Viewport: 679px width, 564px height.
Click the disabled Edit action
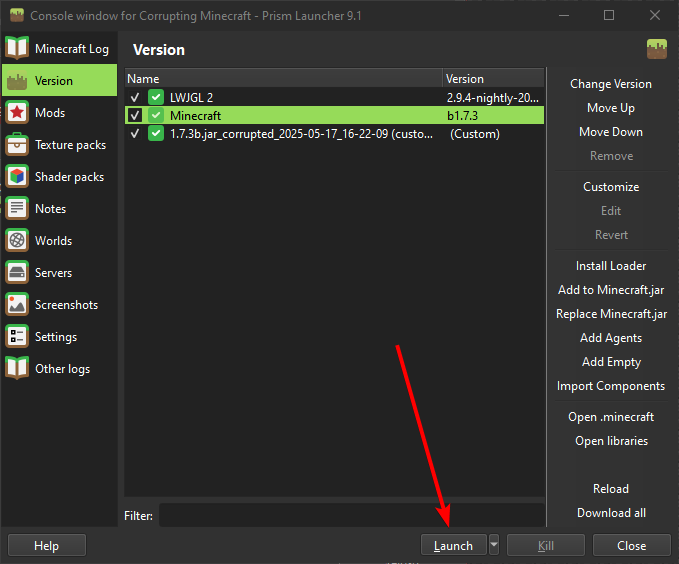click(x=611, y=211)
